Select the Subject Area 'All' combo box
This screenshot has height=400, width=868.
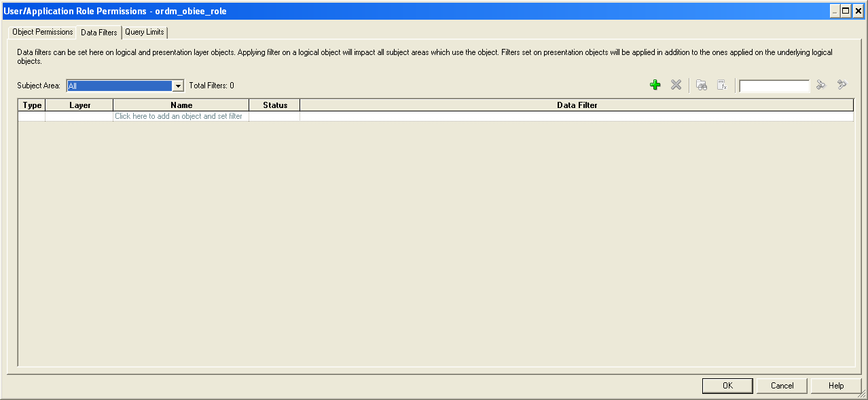click(x=119, y=86)
